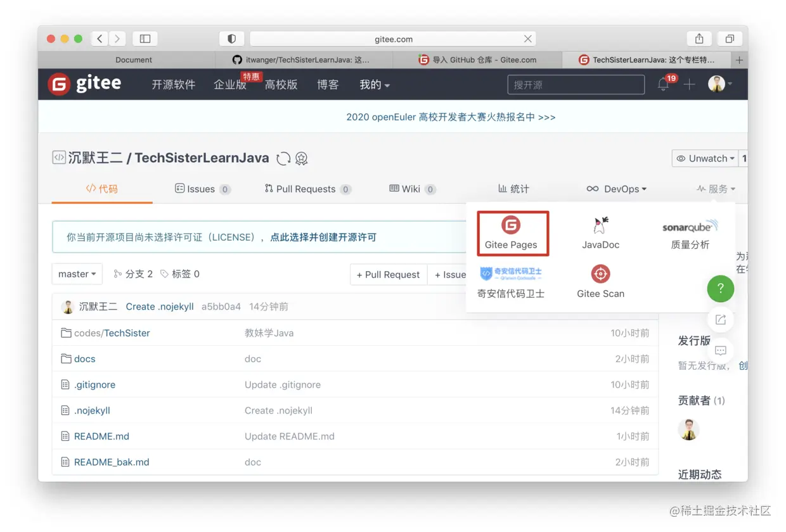Click 标签 0 tags link
The height and width of the screenshot is (532, 786).
pyautogui.click(x=180, y=274)
